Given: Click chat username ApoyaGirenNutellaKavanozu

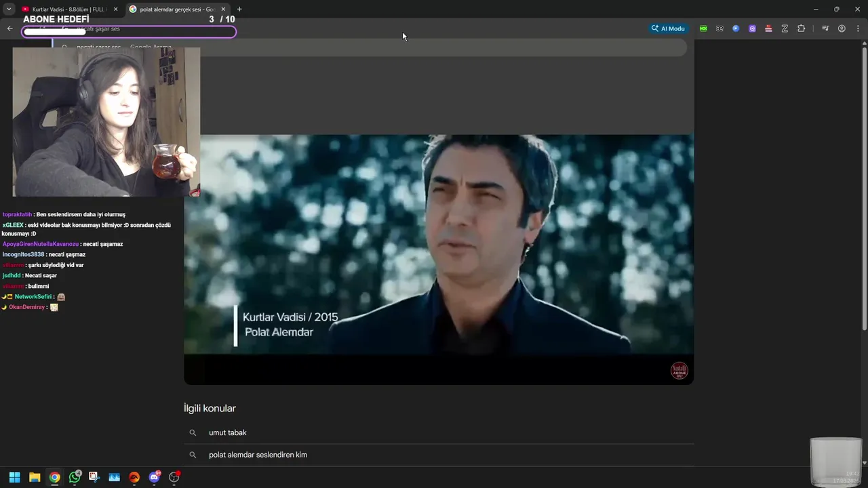Looking at the screenshot, I should click(41, 244).
